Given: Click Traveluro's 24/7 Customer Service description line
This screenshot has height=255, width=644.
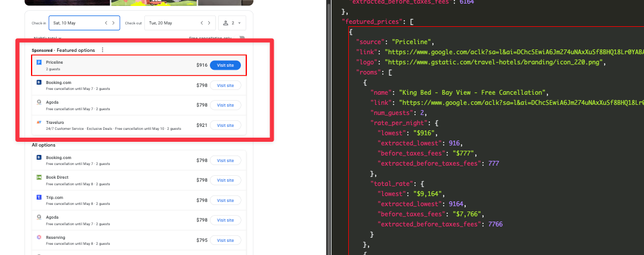Looking at the screenshot, I should pos(113,129).
